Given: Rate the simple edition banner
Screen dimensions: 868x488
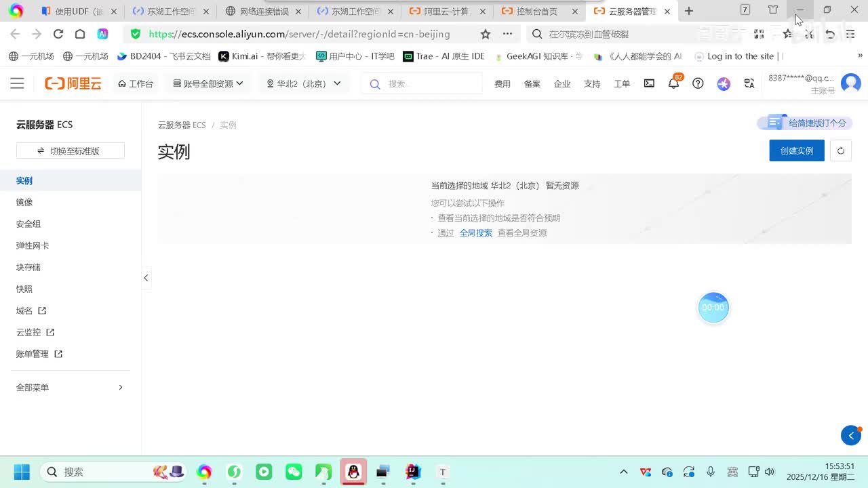Looking at the screenshot, I should (805, 123).
